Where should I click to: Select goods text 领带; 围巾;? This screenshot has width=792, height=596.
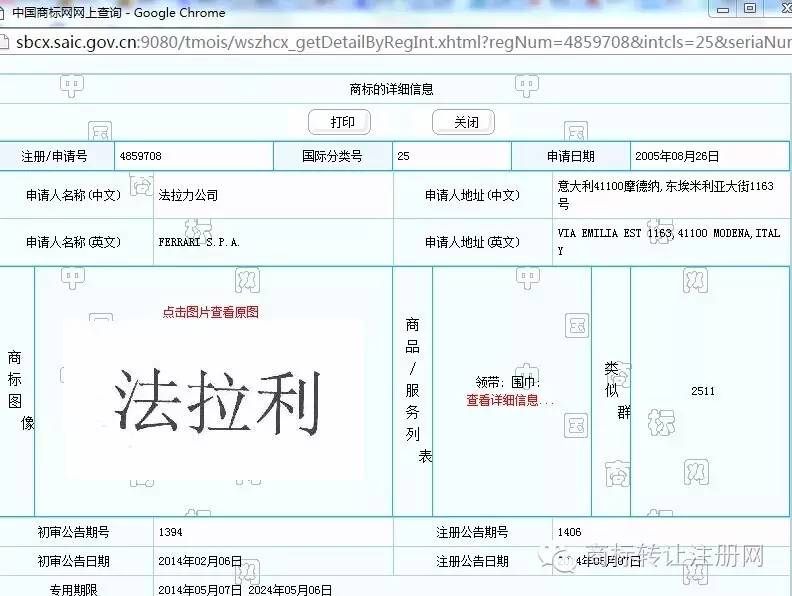(508, 382)
